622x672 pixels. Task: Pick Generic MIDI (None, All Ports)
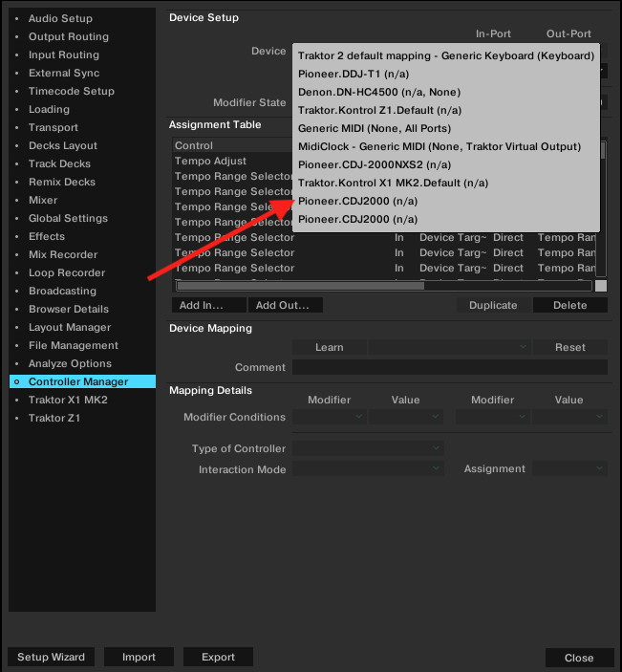click(x=374, y=128)
